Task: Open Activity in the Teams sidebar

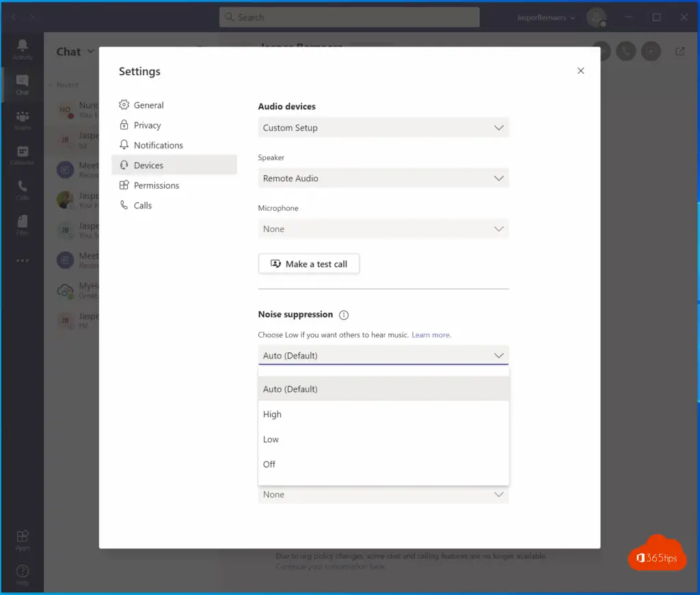Action: tap(23, 49)
